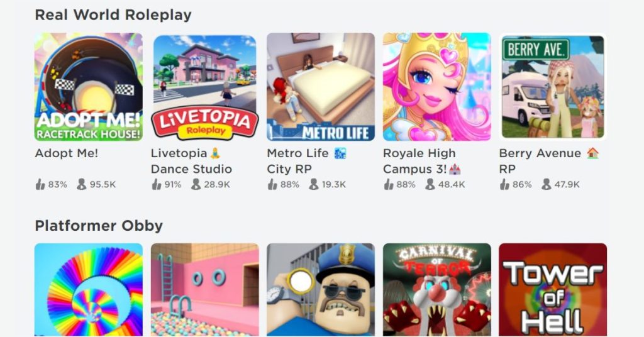Screen dimensions: 644x337
Task: Open the Carnival of Terror game thumbnail
Action: coord(436,290)
